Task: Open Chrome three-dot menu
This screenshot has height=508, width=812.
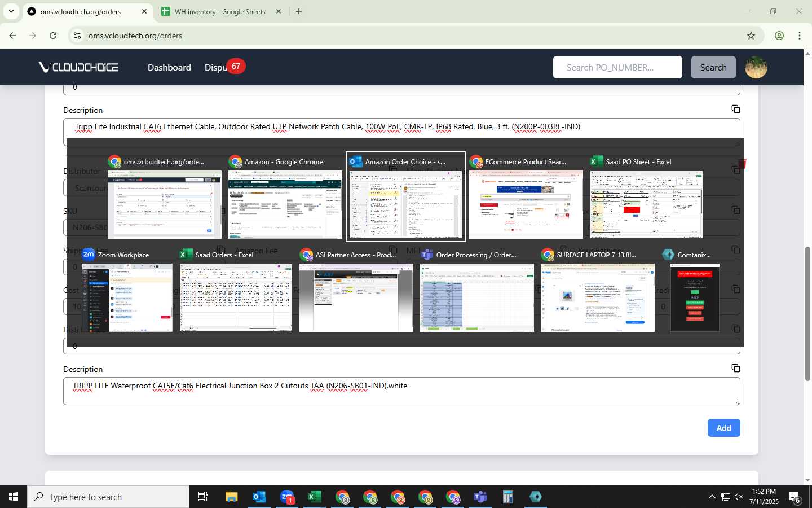Action: [x=800, y=36]
